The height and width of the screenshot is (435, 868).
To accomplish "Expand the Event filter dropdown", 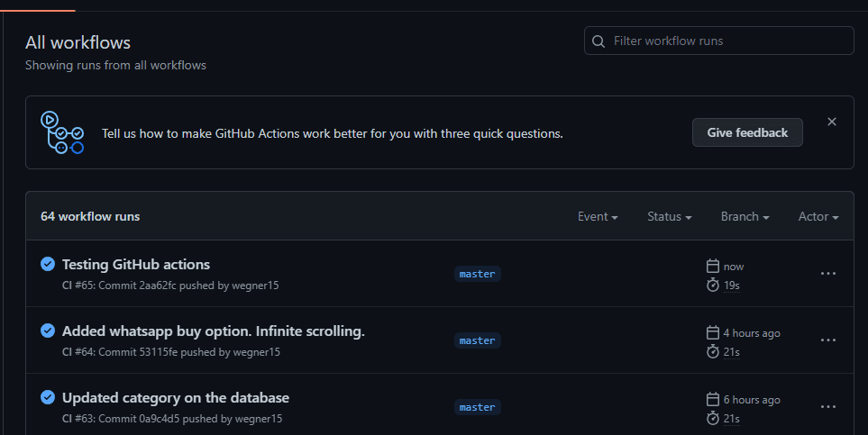I will click(x=598, y=216).
